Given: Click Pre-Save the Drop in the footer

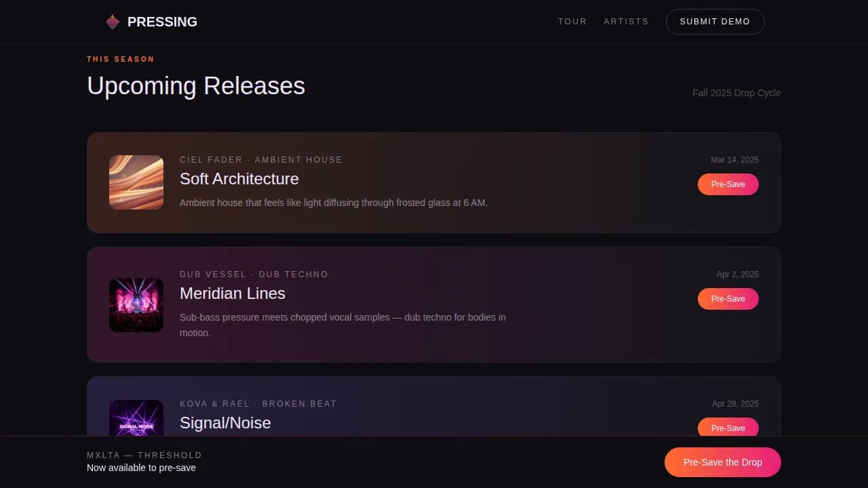Looking at the screenshot, I should (723, 462).
